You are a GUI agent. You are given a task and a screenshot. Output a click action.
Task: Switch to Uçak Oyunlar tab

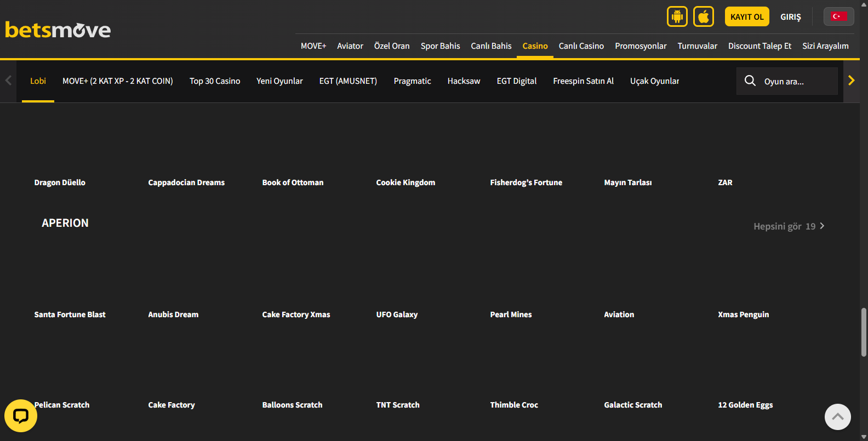click(655, 81)
